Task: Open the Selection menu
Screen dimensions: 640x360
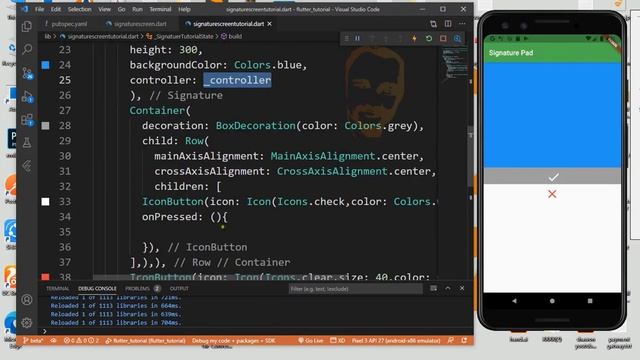Action: coord(80,9)
